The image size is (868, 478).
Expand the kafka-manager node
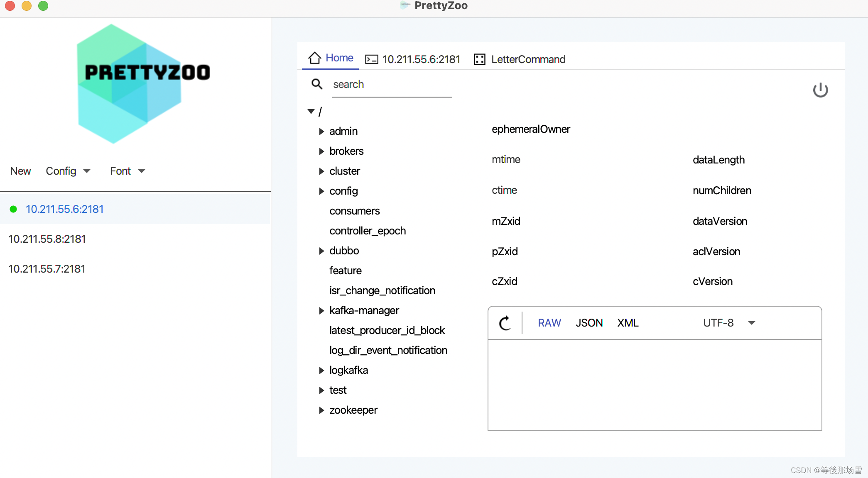tap(321, 311)
